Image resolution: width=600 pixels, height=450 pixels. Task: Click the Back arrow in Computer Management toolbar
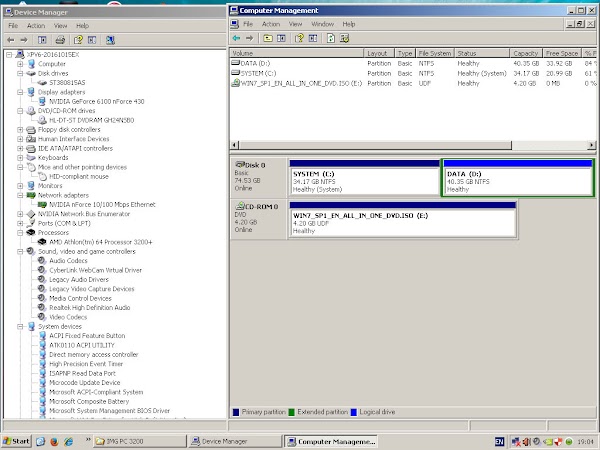[238, 37]
